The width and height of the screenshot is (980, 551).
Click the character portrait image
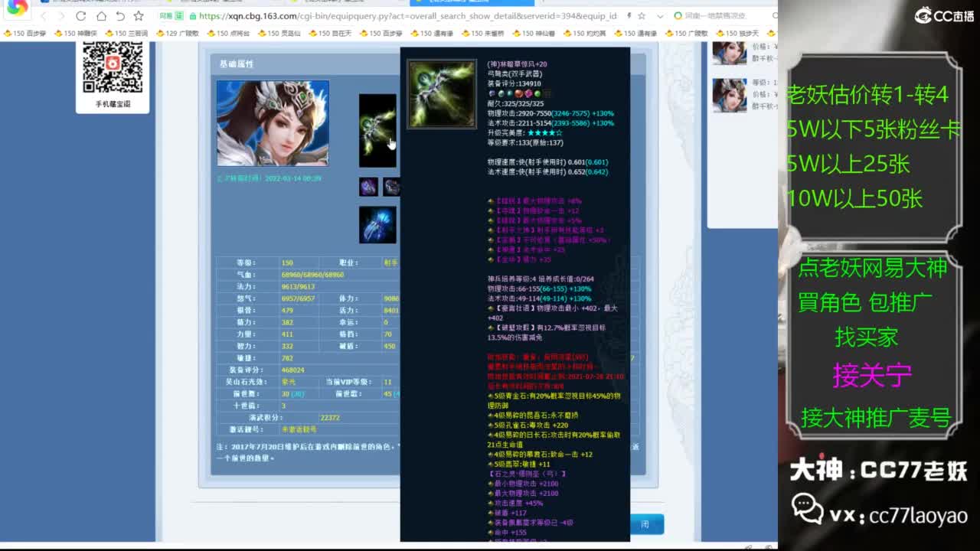[273, 123]
